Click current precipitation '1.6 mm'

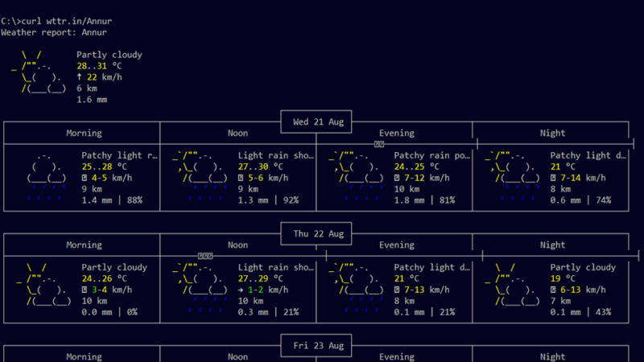pos(92,100)
